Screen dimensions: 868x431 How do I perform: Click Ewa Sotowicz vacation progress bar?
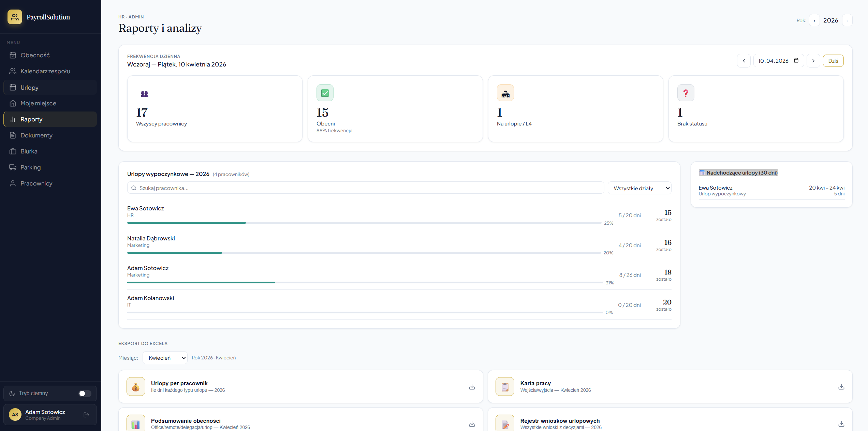tap(364, 223)
